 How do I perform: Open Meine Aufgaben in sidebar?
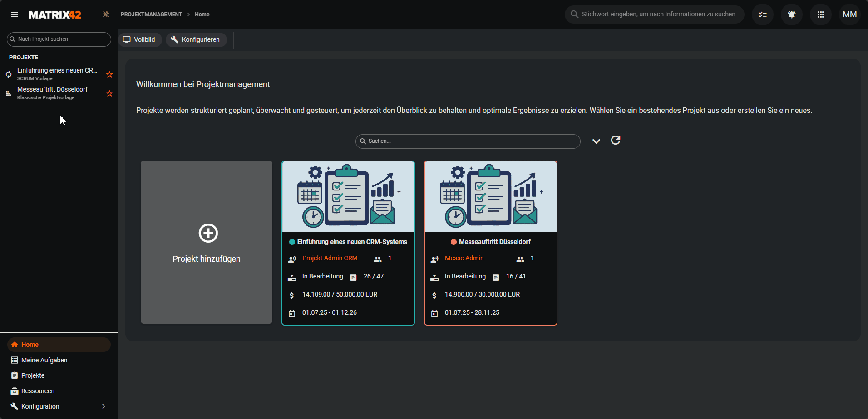coord(44,360)
